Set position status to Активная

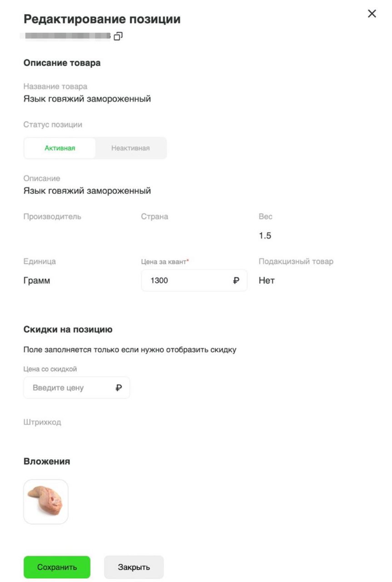pyautogui.click(x=60, y=148)
